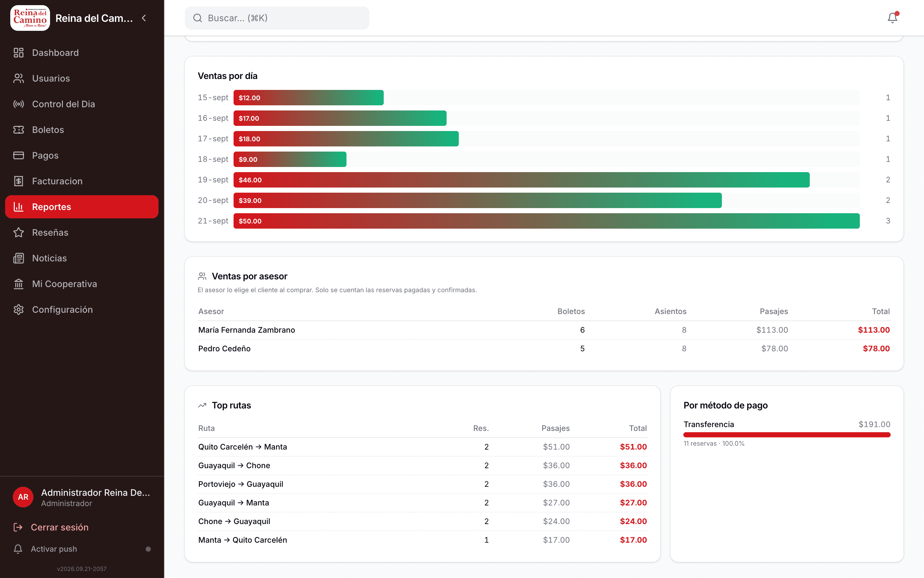Click the Transferencia payment method label
Screen dimensions: 924x578
(709, 424)
